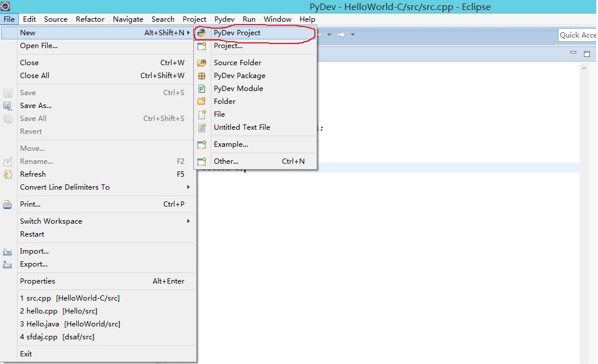Open back history dropdown arrow in toolbar

[x=329, y=35]
